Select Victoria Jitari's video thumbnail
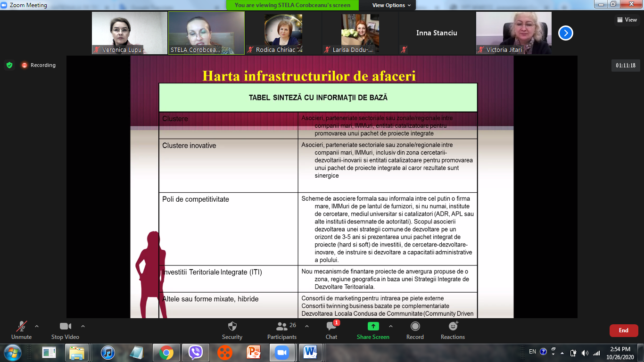 [x=513, y=33]
